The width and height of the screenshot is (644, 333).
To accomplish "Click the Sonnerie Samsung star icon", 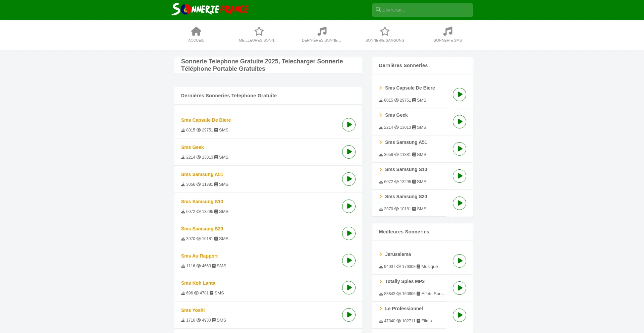I will pos(385,31).
